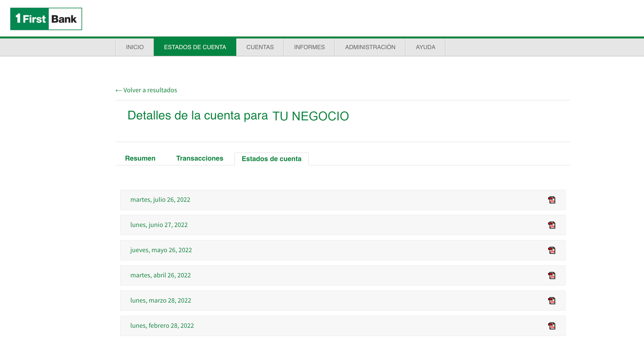Switch to the Resumen tab
644x340 pixels.
pyautogui.click(x=140, y=158)
